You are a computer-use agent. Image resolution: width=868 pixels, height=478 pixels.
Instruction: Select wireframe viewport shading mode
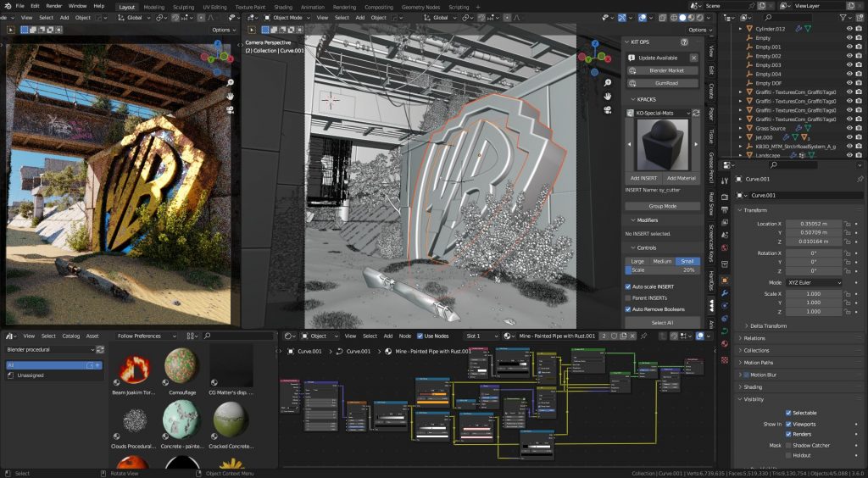coord(674,18)
